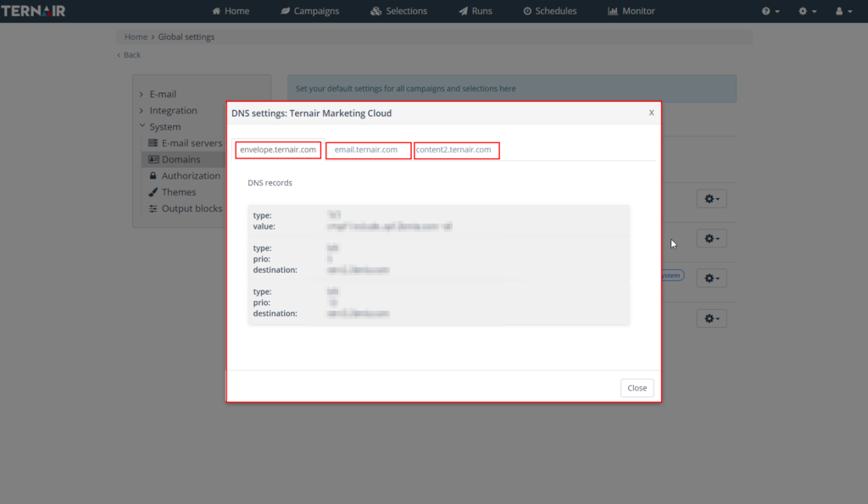Open the Runs menu item
The width and height of the screenshot is (868, 504).
point(476,11)
